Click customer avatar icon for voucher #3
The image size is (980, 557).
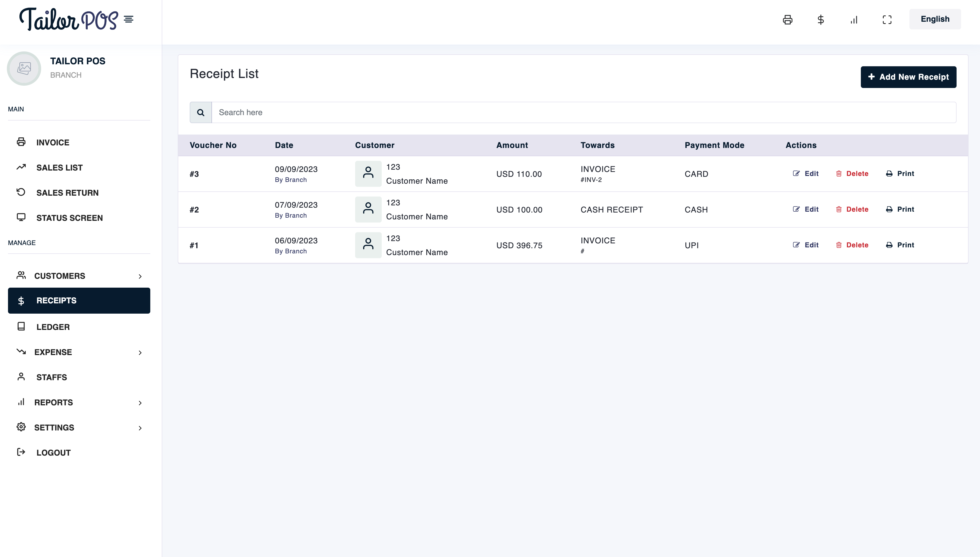click(x=368, y=174)
